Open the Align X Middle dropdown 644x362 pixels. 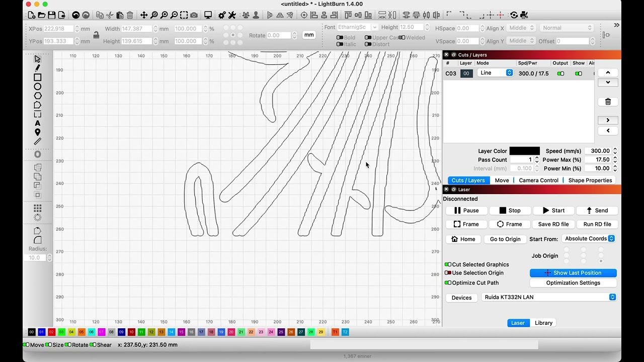coord(522,28)
